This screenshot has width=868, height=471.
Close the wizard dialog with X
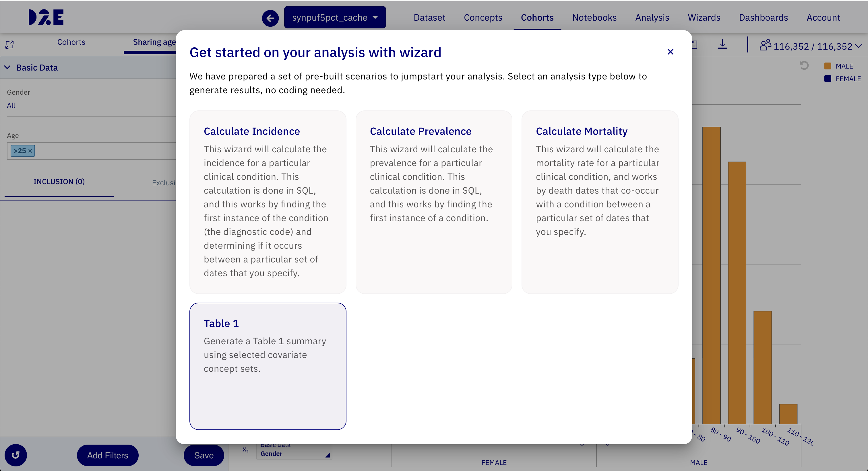pyautogui.click(x=670, y=52)
